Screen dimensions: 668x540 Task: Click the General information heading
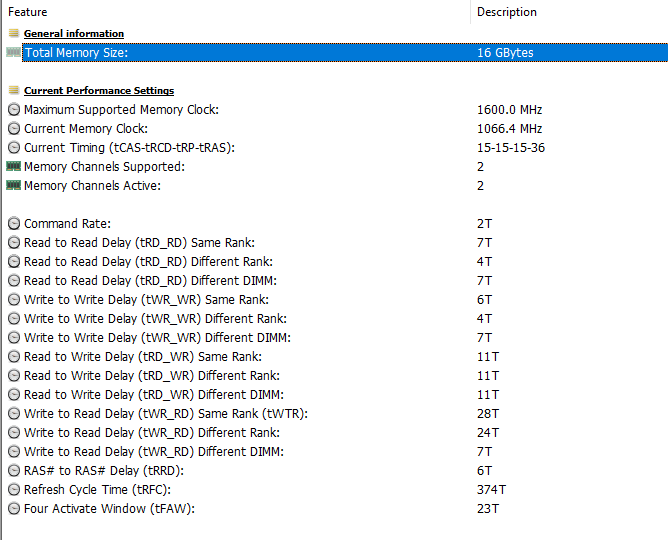tap(74, 33)
